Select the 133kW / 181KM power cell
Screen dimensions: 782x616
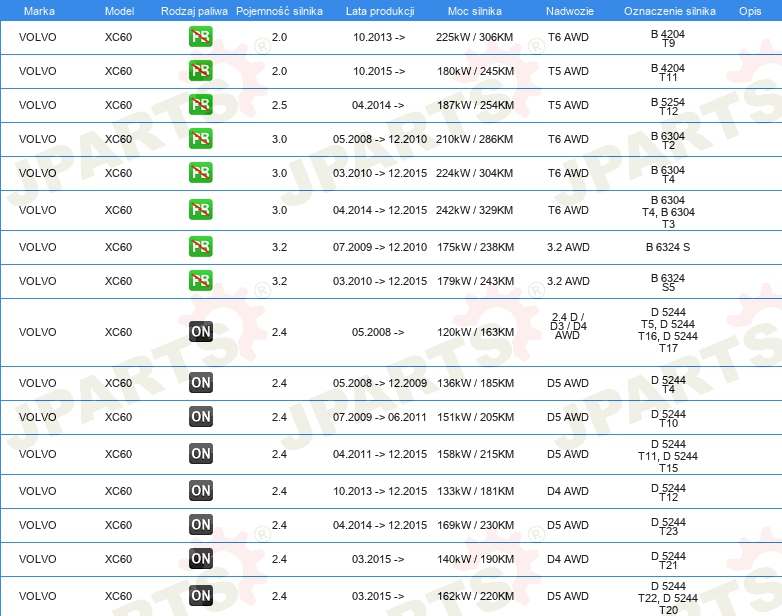tap(475, 491)
